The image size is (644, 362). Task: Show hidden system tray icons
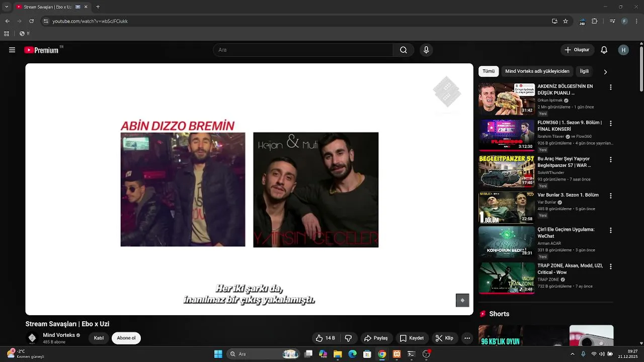[572, 354]
